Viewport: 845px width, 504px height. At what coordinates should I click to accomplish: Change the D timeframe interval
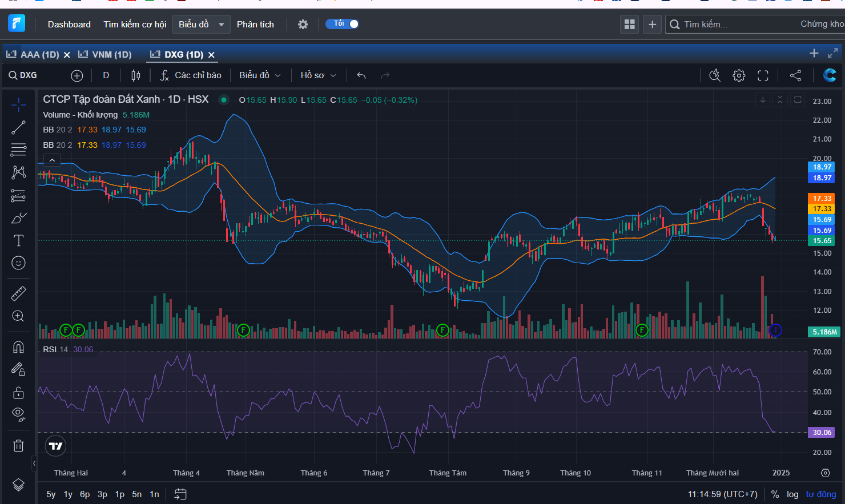(106, 75)
